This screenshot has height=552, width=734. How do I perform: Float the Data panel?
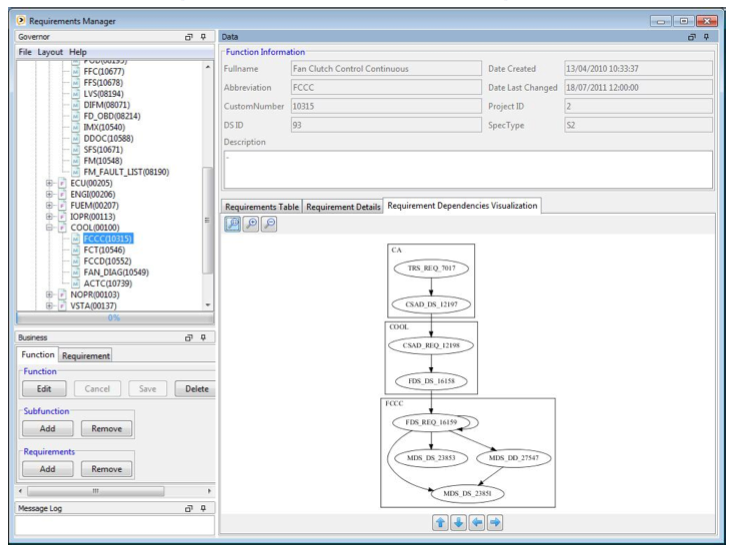coord(692,37)
